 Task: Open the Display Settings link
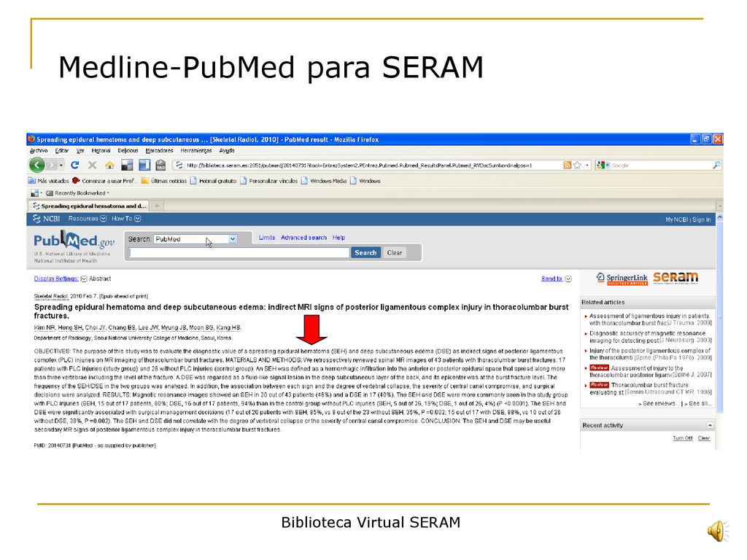(x=56, y=279)
